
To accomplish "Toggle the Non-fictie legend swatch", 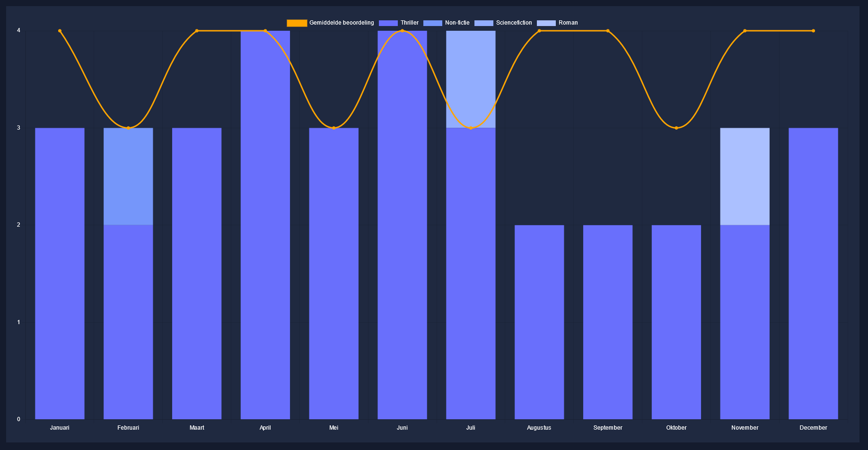I will [x=433, y=23].
